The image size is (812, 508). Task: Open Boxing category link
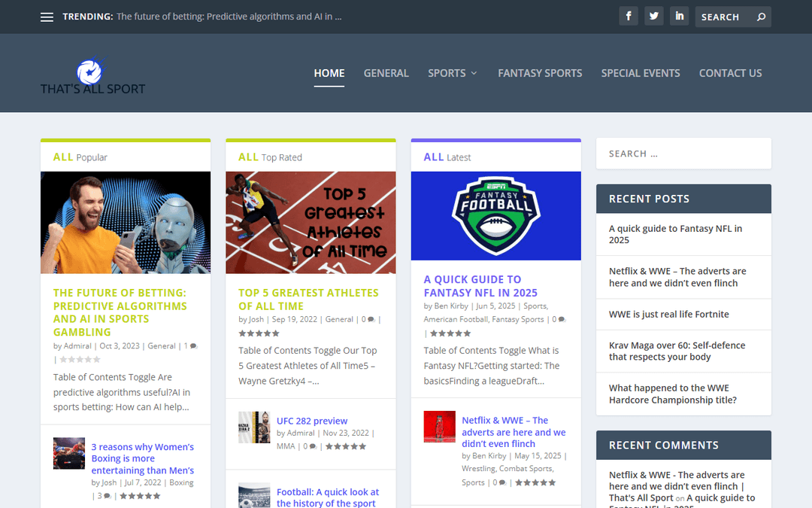(x=181, y=482)
